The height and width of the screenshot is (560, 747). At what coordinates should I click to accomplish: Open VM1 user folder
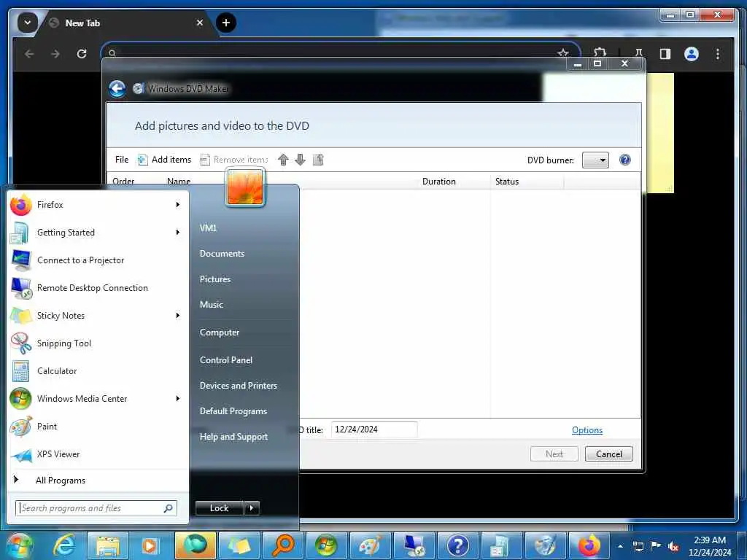(x=208, y=228)
